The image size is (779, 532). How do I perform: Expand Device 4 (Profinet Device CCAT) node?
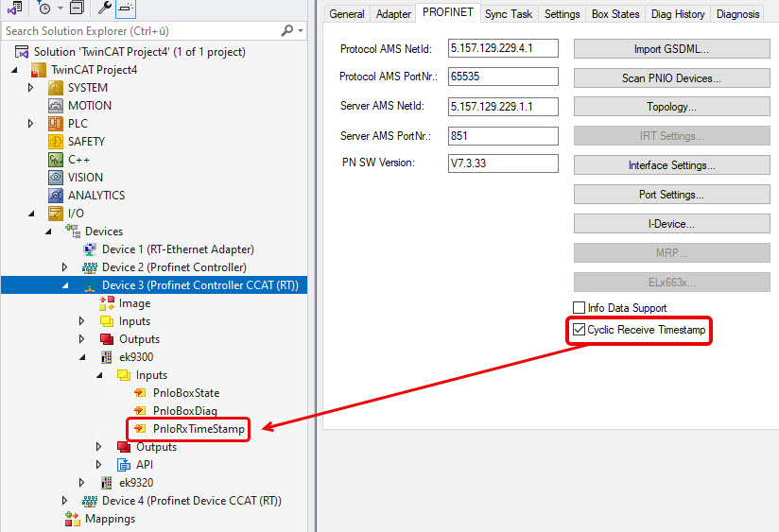click(65, 501)
